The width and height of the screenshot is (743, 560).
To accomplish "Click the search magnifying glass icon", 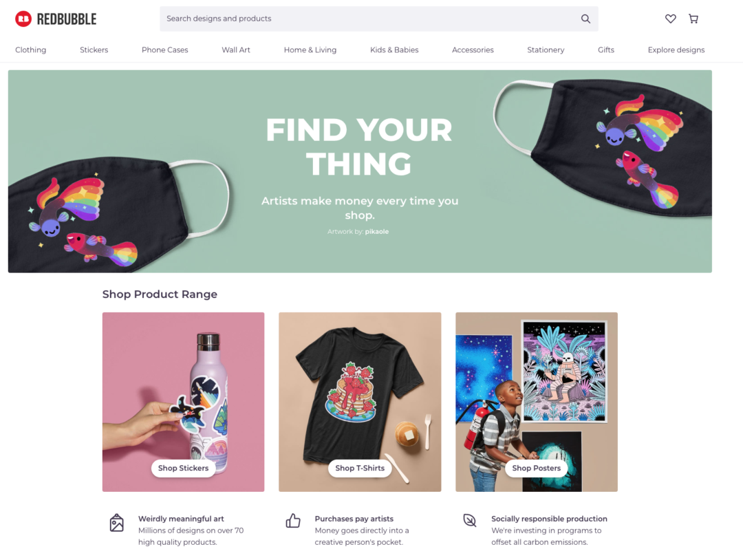I will [x=585, y=19].
